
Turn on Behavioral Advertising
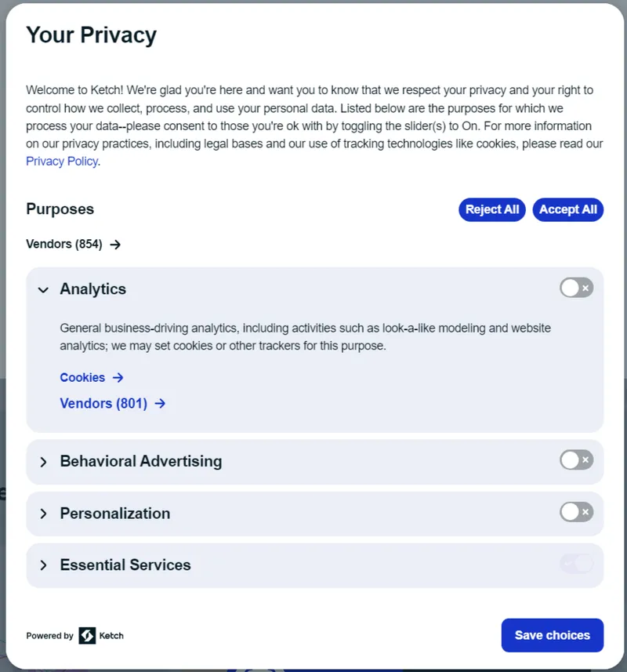click(577, 461)
